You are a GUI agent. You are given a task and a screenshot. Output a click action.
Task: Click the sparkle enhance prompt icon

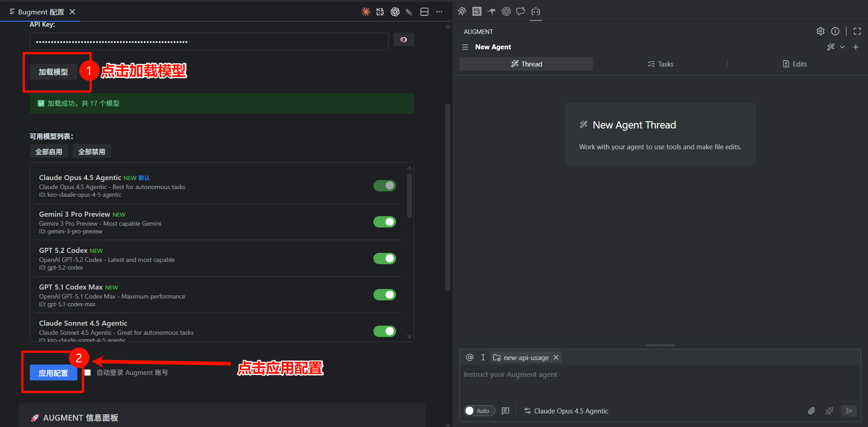click(x=830, y=411)
